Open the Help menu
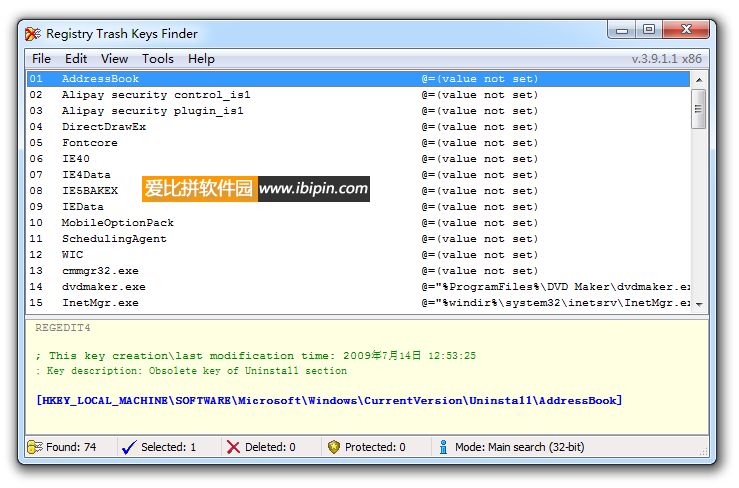The height and width of the screenshot is (488, 739). click(x=201, y=59)
